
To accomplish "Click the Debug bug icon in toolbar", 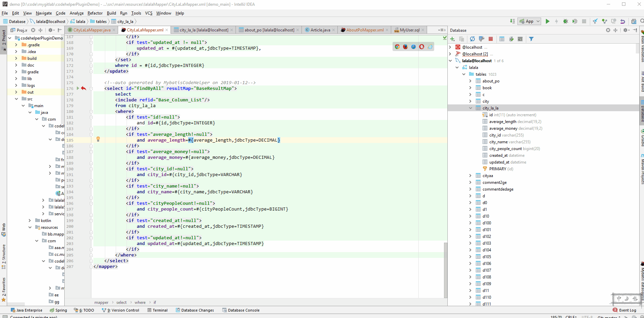I will tap(565, 21).
